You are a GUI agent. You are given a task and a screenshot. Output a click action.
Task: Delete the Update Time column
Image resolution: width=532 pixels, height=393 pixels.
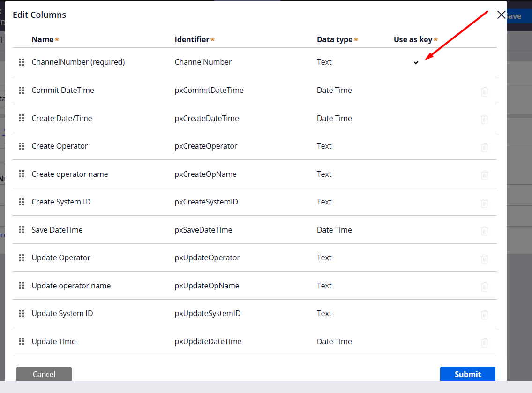tap(485, 342)
